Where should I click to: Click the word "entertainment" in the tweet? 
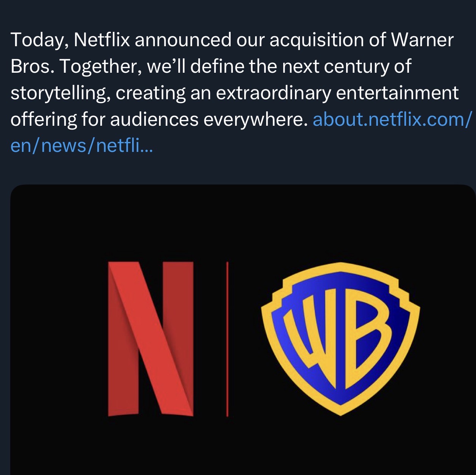pos(397,93)
